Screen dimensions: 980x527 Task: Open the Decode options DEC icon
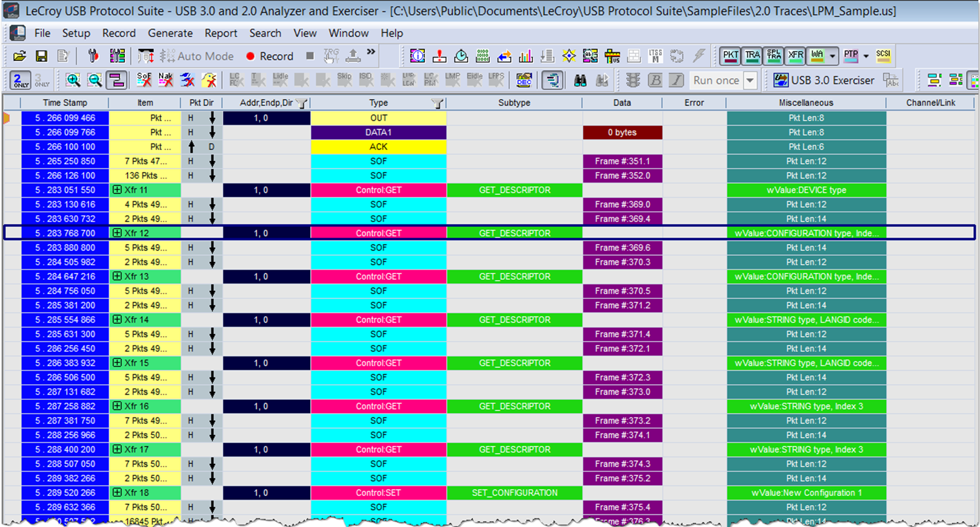click(524, 80)
